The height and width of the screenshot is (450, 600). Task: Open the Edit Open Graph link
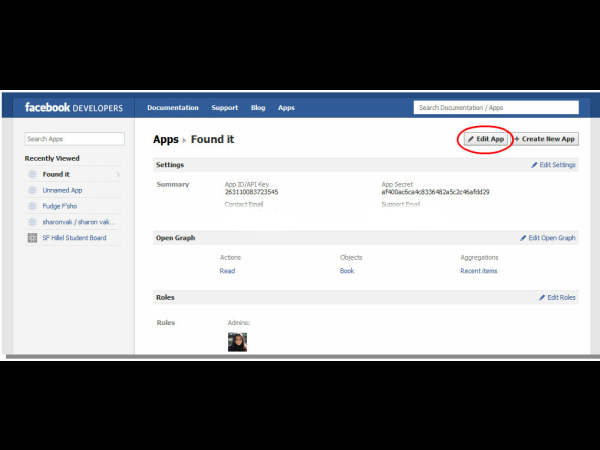(552, 238)
